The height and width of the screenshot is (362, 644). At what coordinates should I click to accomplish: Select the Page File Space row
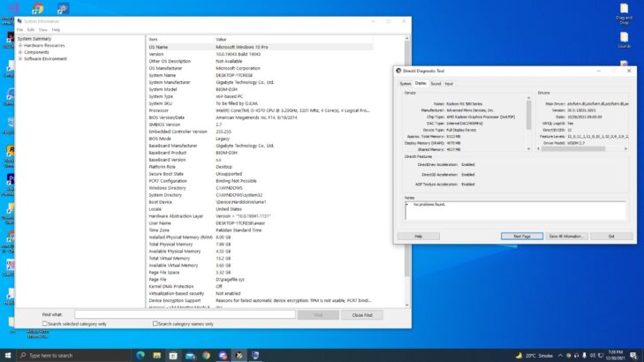pyautogui.click(x=260, y=273)
